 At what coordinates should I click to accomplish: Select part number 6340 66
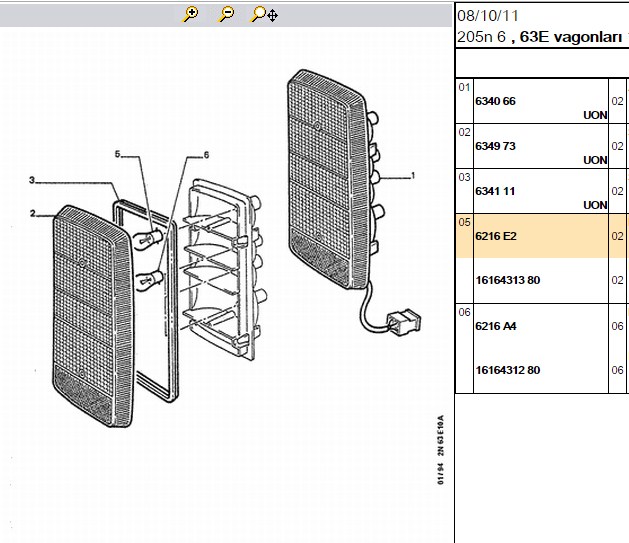click(x=495, y=101)
